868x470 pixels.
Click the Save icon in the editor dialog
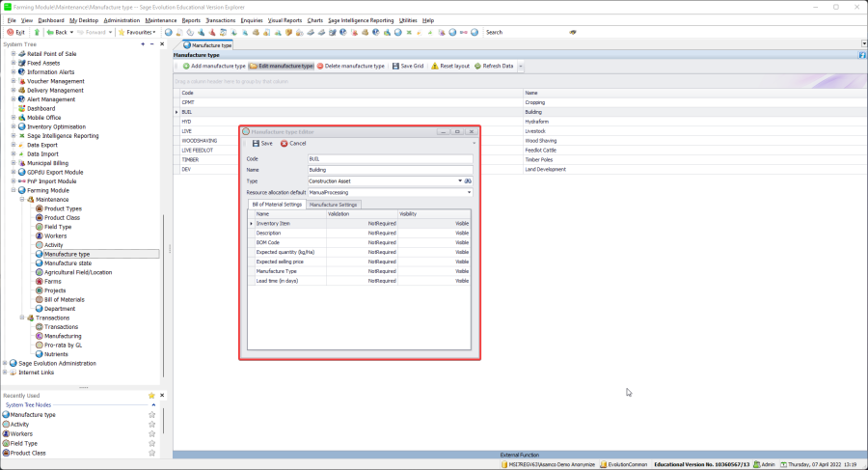[255, 143]
